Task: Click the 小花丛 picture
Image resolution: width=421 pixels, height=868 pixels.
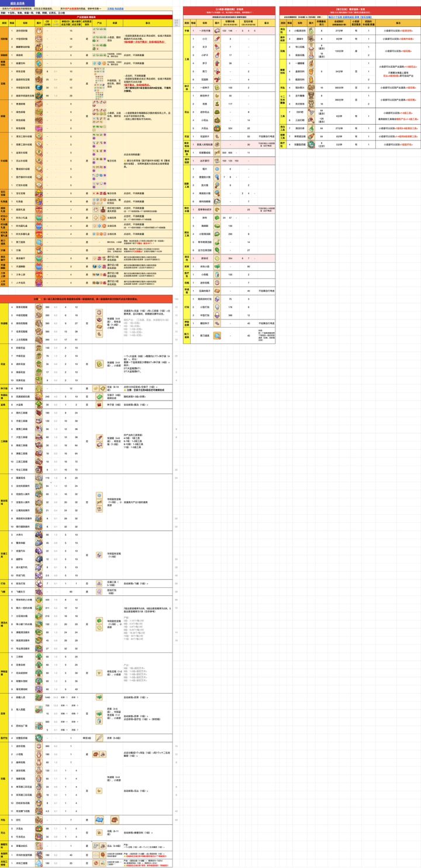Action: [216, 119]
